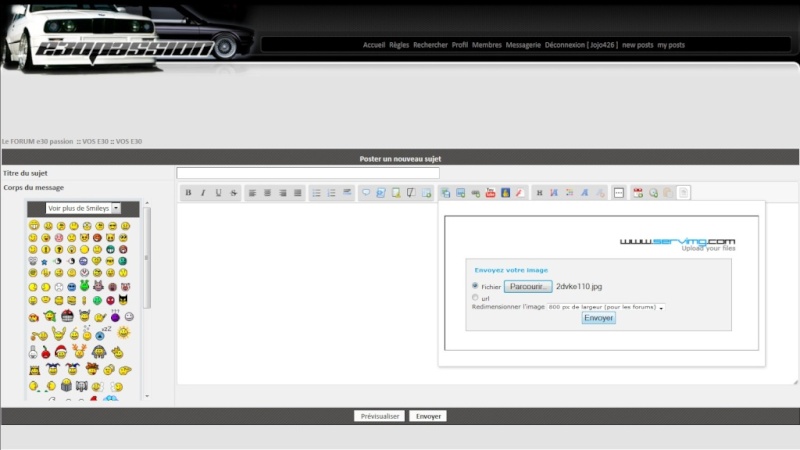Click the smiley panel scroll down arrow
800x450 pixels.
pos(147,396)
